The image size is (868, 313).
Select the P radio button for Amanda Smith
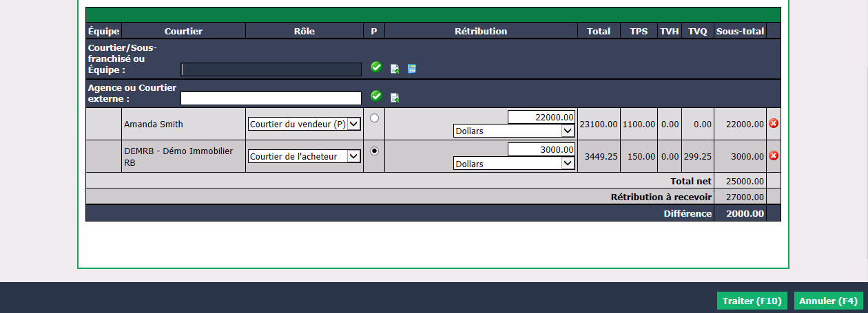pos(374,118)
